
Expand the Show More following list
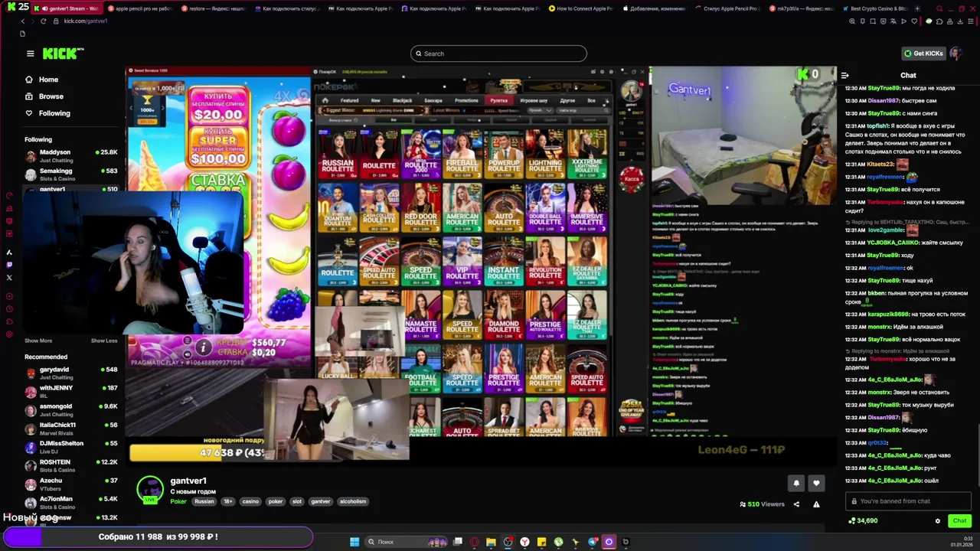[x=38, y=341]
